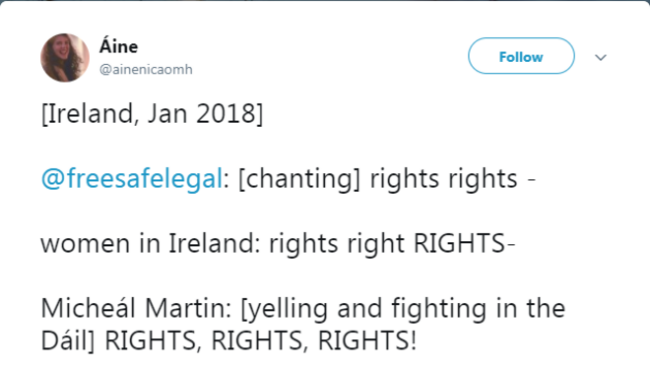Click "rights right RIGHTS-" in third paragraph

392,244
